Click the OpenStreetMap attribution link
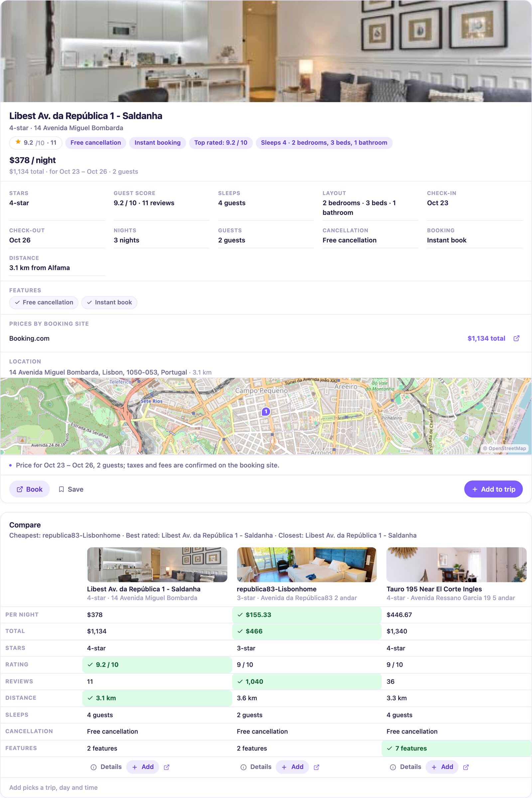The image size is (532, 798). pos(504,448)
